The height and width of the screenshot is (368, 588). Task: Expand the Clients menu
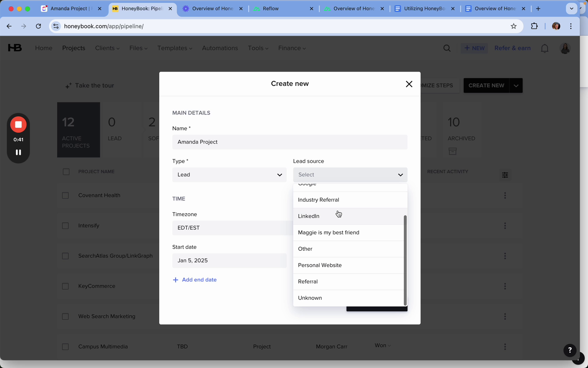pos(107,48)
